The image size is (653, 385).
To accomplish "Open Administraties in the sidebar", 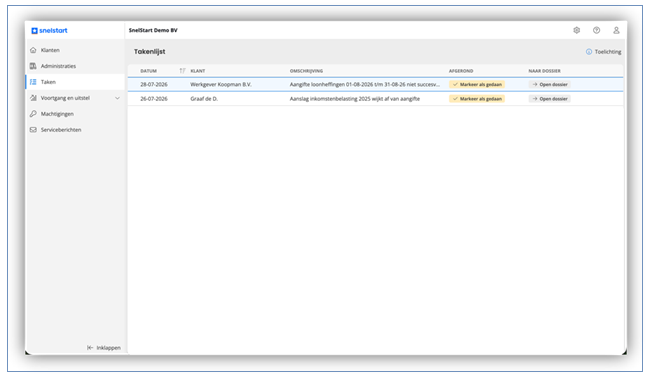I will tap(75, 66).
